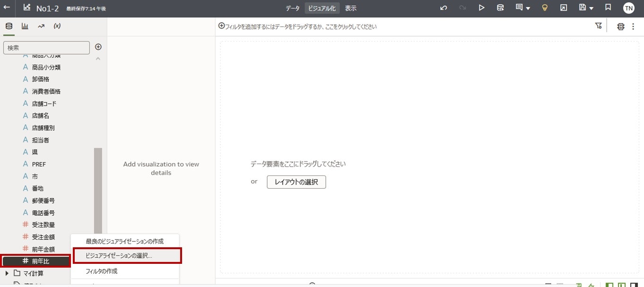This screenshot has height=287, width=644.
Task: Select the 市 column
Action: [x=35, y=176]
